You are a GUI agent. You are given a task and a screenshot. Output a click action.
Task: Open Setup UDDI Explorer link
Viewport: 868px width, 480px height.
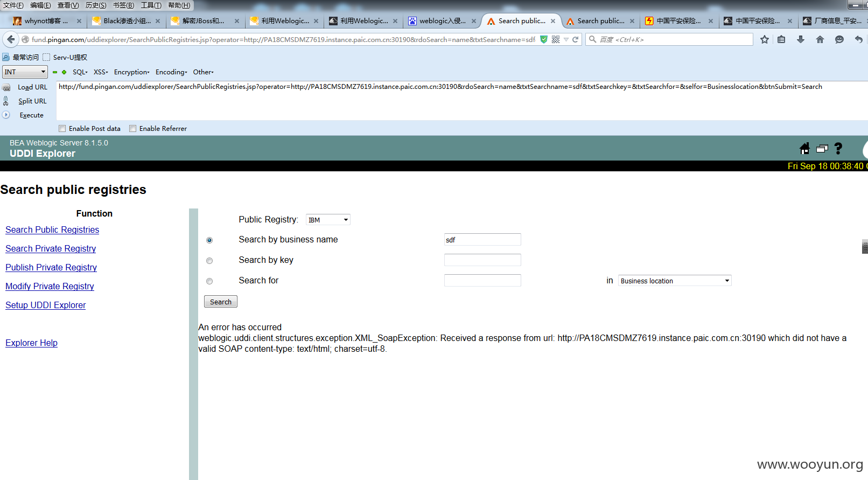(x=46, y=305)
